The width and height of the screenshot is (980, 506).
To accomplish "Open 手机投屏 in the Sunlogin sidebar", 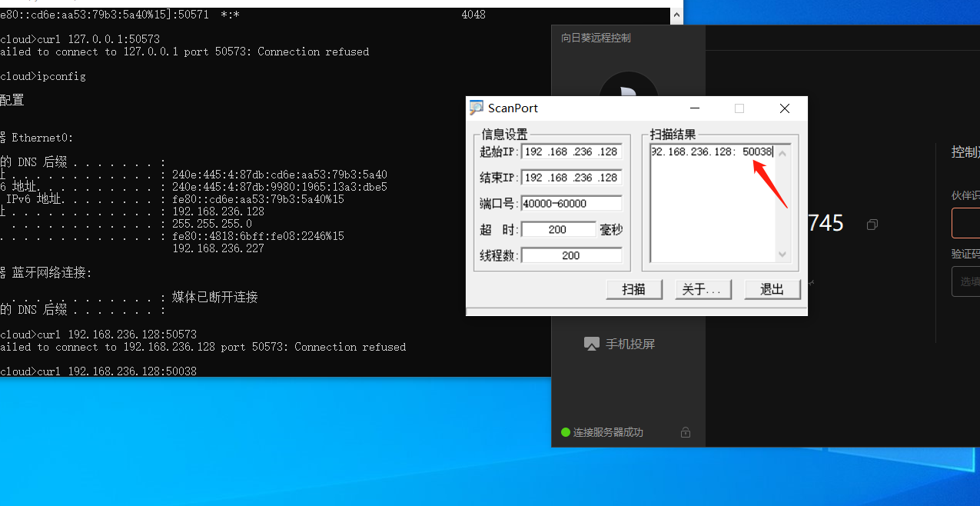I will pyautogui.click(x=620, y=344).
